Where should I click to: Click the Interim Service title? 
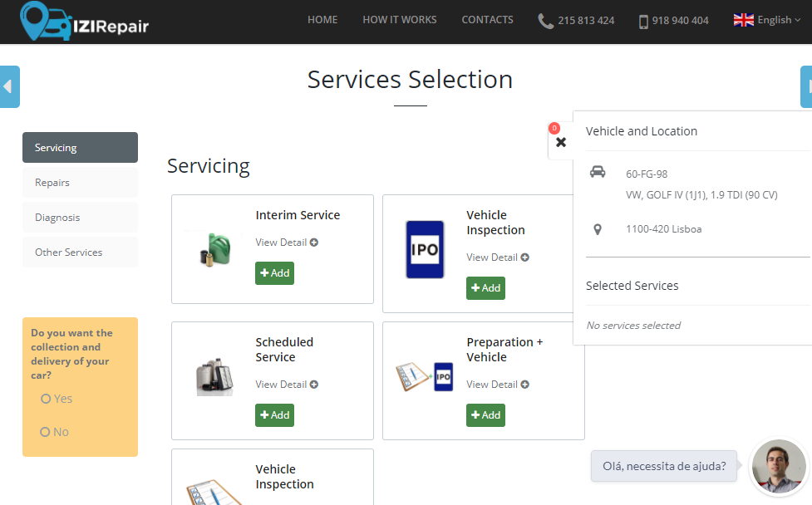point(298,215)
